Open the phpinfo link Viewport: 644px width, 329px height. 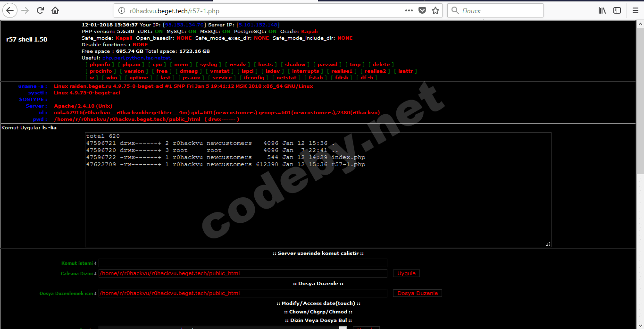pyautogui.click(x=100, y=64)
